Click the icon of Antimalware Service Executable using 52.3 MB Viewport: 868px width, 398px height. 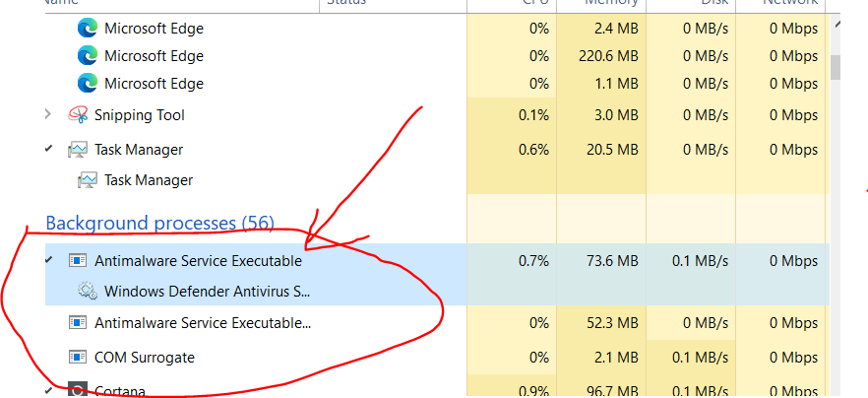tap(78, 322)
